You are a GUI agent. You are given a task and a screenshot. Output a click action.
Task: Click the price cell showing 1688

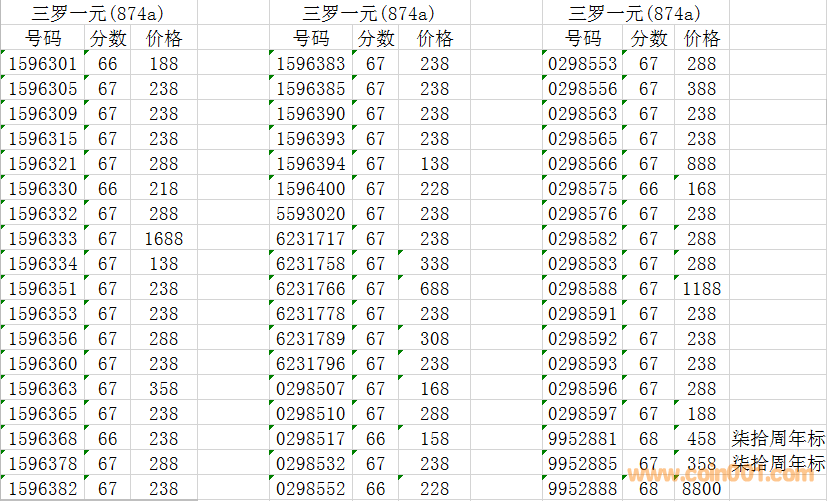coord(163,239)
